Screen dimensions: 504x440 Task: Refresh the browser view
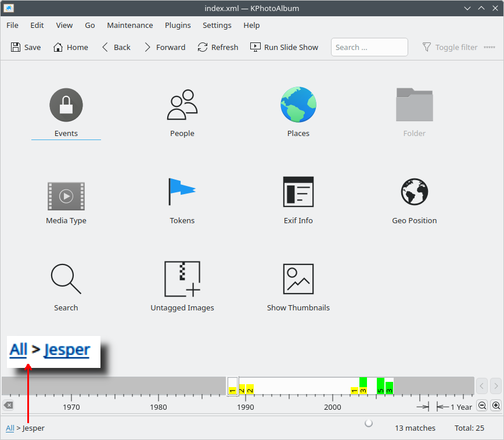click(218, 47)
